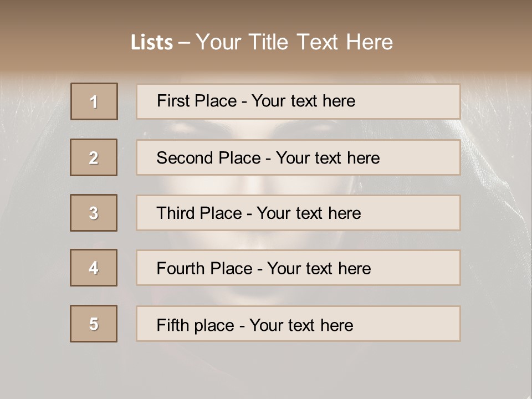Select the number 2 box

tap(94, 157)
